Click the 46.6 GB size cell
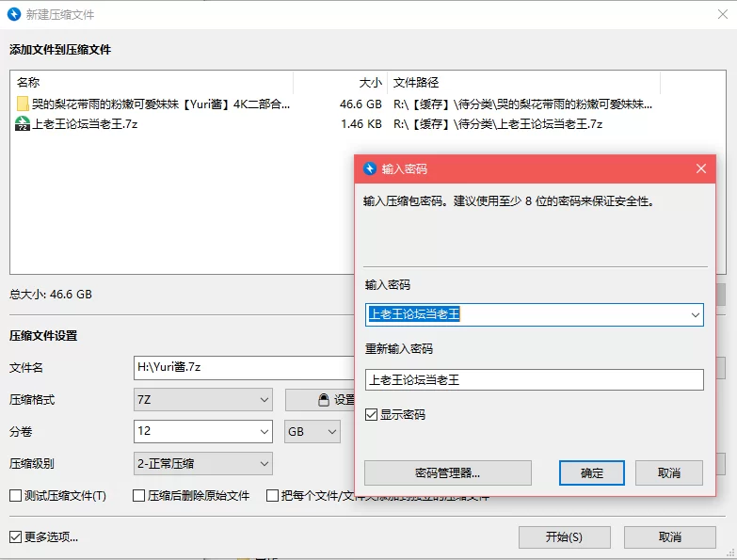The height and width of the screenshot is (560, 737). (360, 104)
